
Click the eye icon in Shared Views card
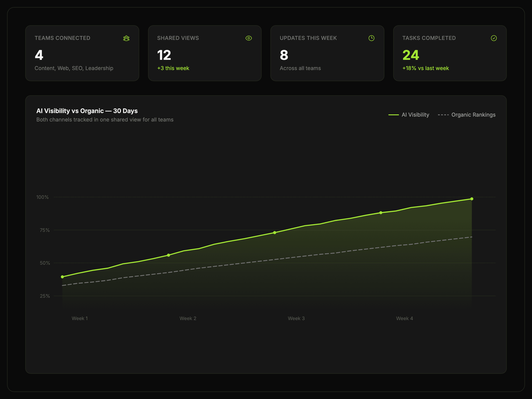[249, 38]
